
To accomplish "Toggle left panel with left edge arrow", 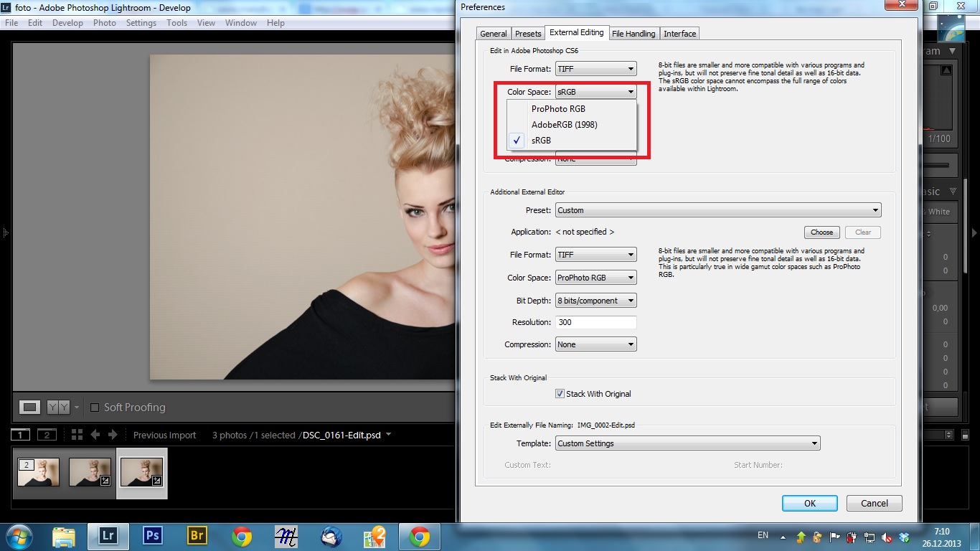I will [5, 232].
